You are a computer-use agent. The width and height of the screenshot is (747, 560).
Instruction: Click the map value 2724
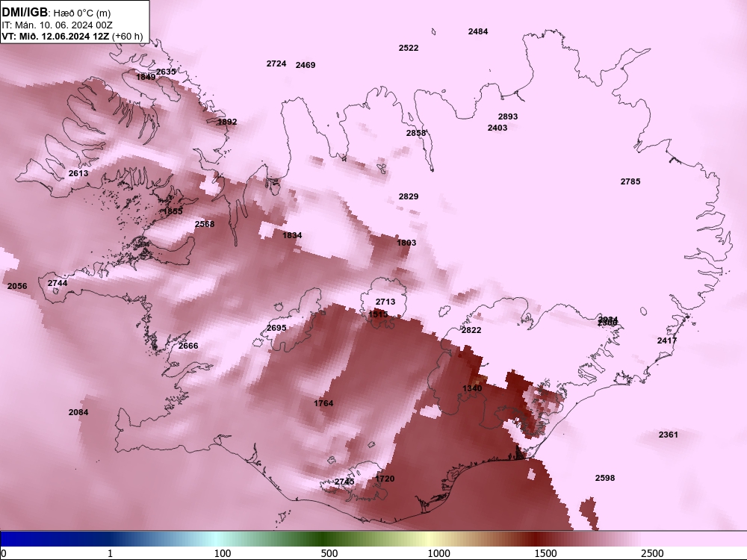(276, 63)
